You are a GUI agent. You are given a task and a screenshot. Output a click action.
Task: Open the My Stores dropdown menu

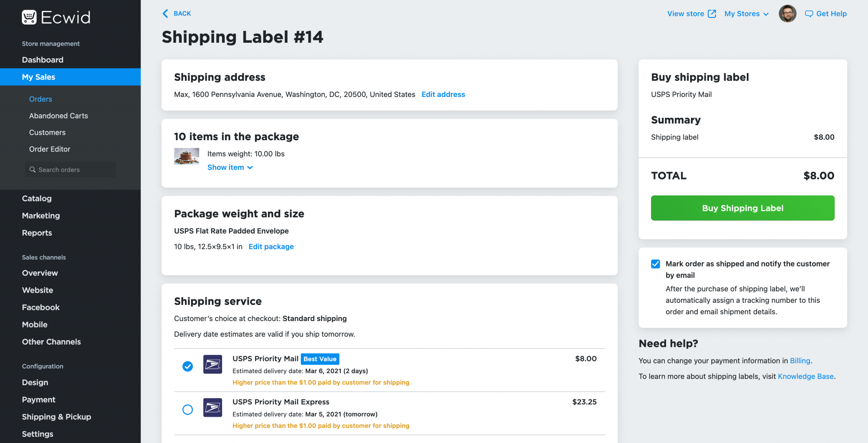(x=746, y=14)
